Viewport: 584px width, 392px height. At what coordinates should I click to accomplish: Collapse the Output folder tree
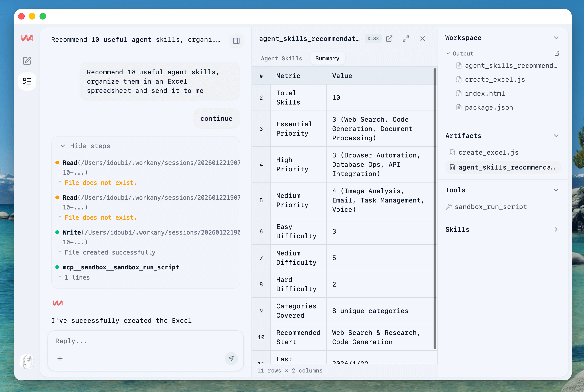click(448, 53)
